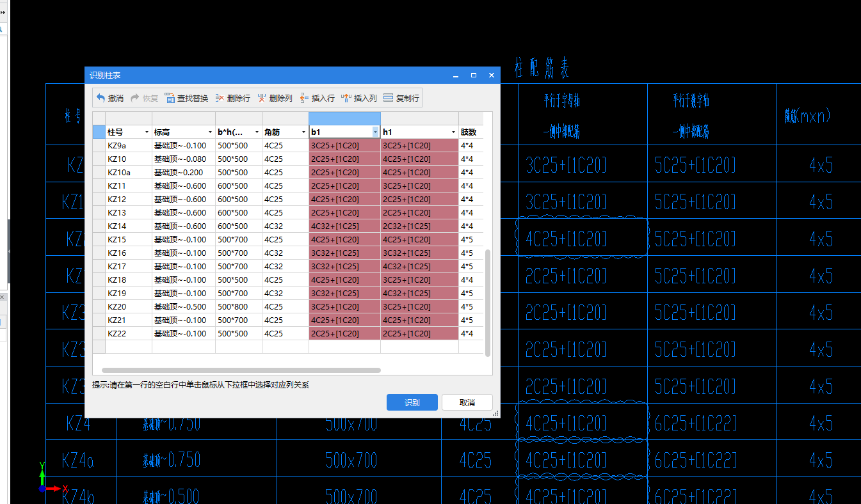Click 复制行 copy row tool
861x504 pixels.
tap(401, 98)
